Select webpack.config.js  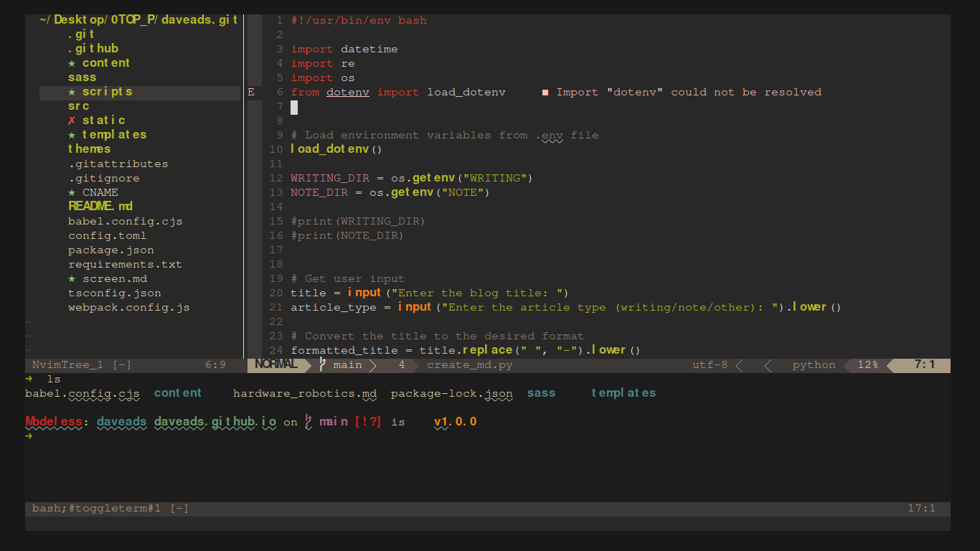click(129, 307)
